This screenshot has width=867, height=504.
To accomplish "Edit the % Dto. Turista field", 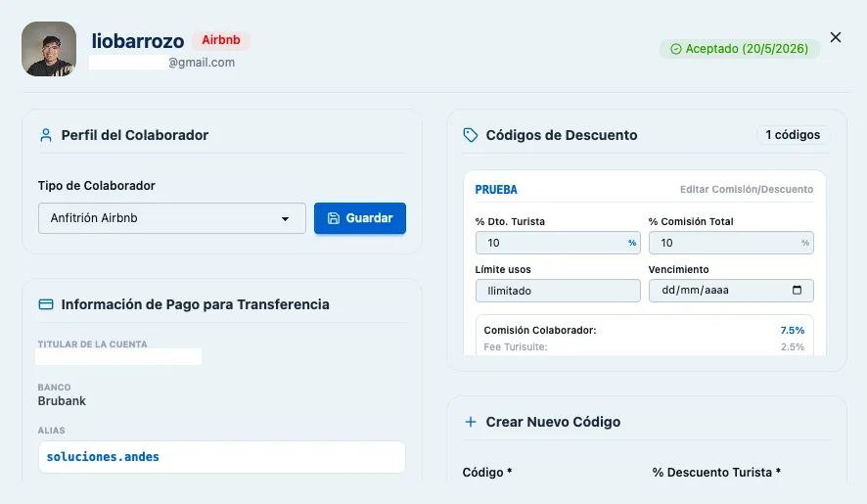I will tap(558, 243).
